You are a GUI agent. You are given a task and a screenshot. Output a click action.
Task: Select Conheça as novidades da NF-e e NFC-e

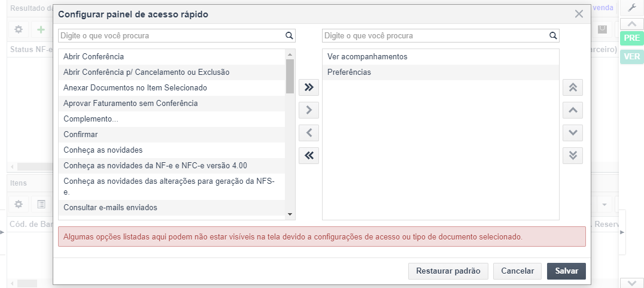click(172, 166)
